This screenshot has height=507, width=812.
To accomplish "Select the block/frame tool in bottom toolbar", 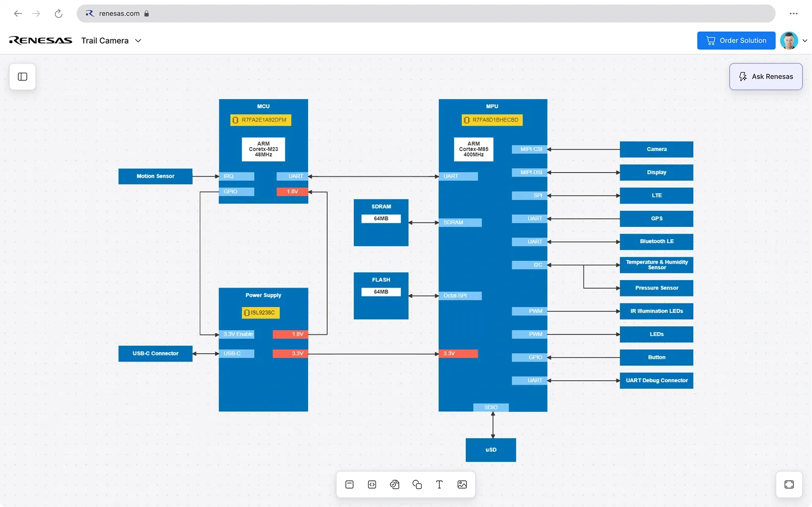I will tap(349, 484).
